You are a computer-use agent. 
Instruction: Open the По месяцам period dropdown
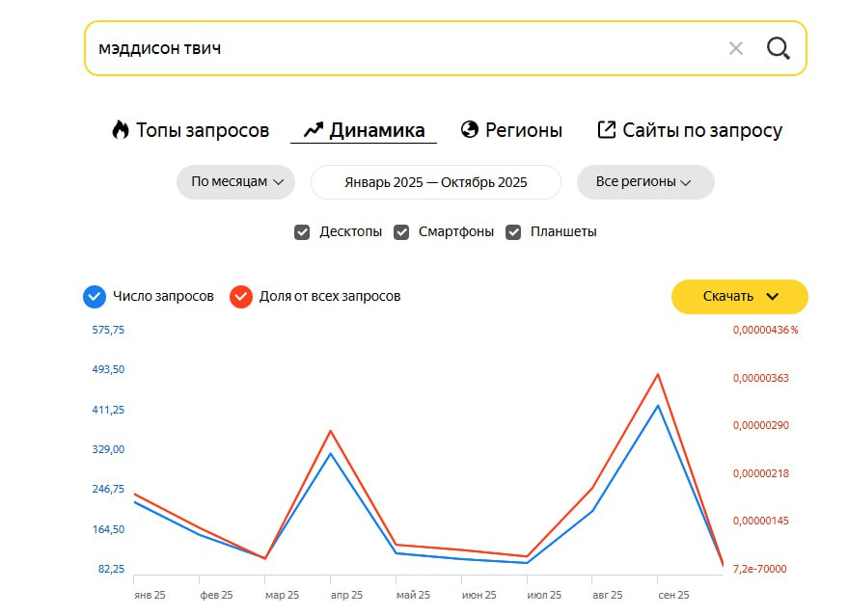pyautogui.click(x=235, y=182)
